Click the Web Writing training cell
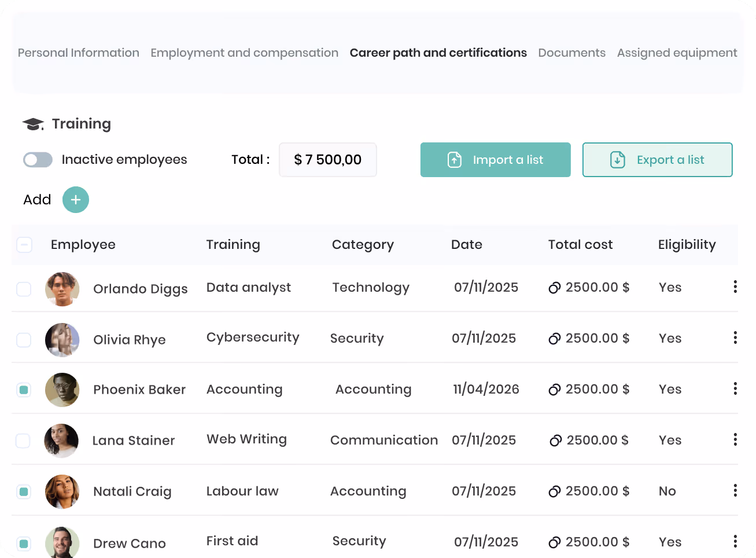Viewport: 756px width, 558px height. (247, 439)
